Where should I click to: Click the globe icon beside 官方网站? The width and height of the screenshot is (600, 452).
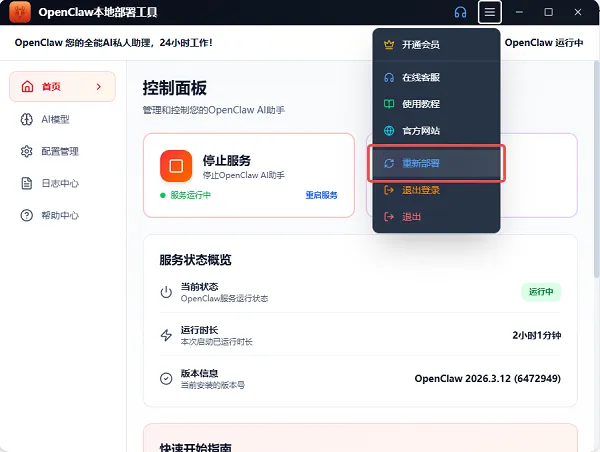[389, 131]
